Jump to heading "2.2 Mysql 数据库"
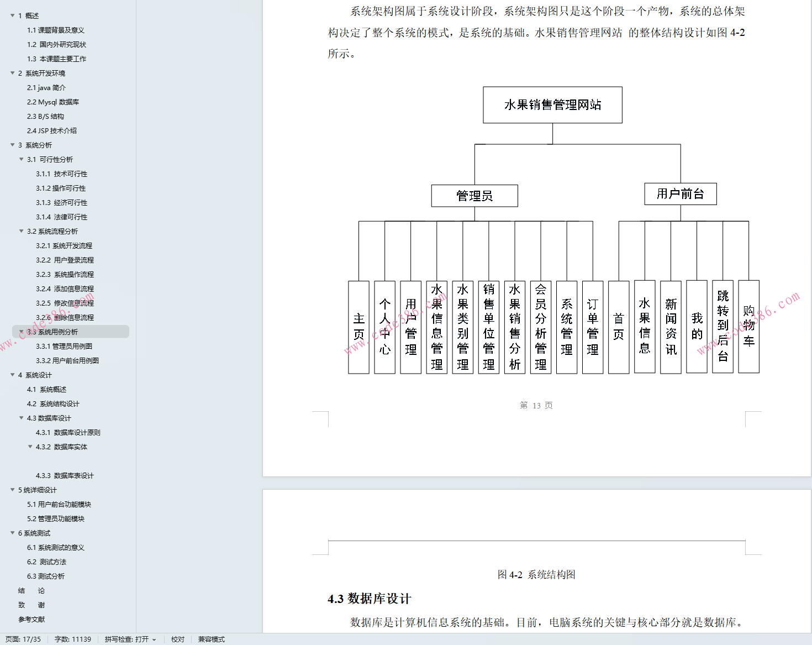 coord(53,102)
